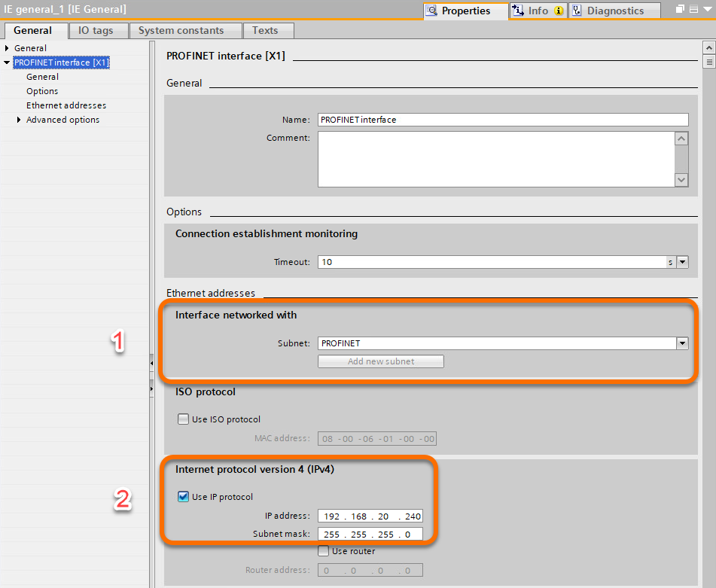
Task: Select Ethernet addresses in navigation tree
Action: pos(66,105)
